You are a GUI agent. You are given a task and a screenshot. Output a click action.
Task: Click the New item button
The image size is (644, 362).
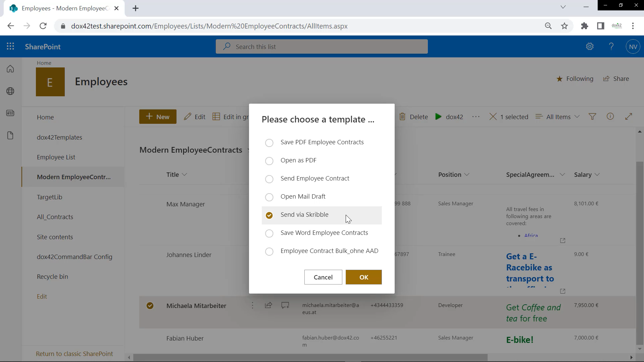pyautogui.click(x=158, y=117)
